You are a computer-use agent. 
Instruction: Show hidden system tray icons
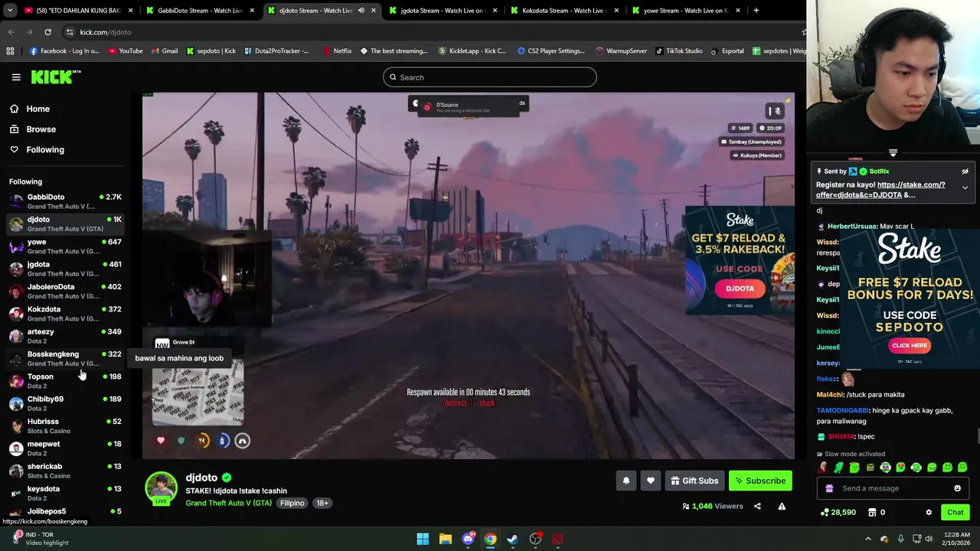[x=868, y=539]
